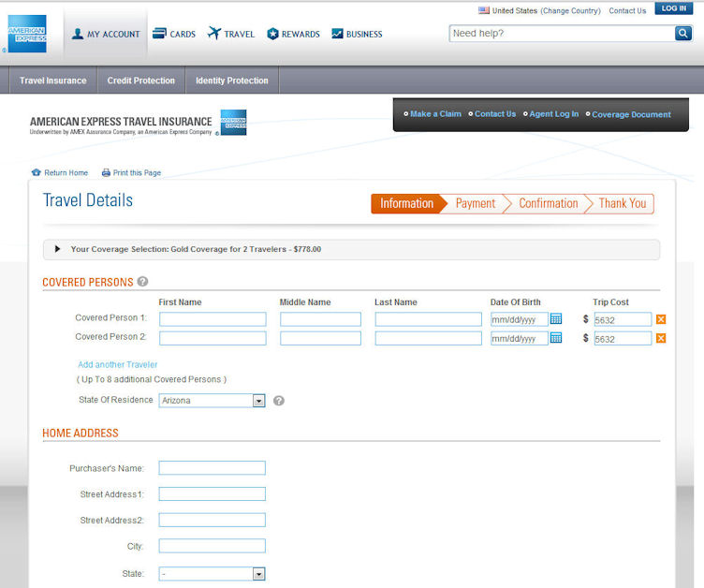Open the Travel menu

231,34
